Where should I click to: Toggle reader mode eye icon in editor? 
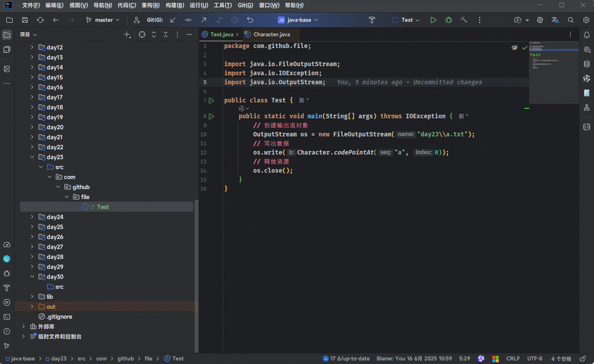tap(515, 47)
